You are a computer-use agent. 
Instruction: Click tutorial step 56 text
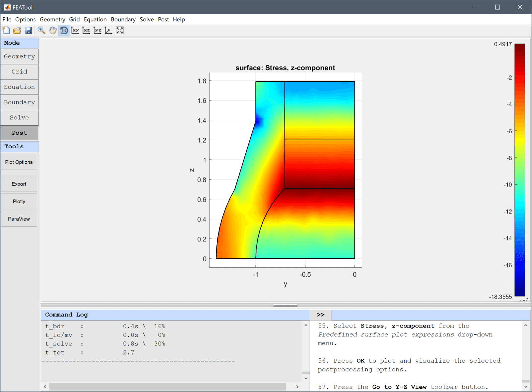[x=409, y=365]
